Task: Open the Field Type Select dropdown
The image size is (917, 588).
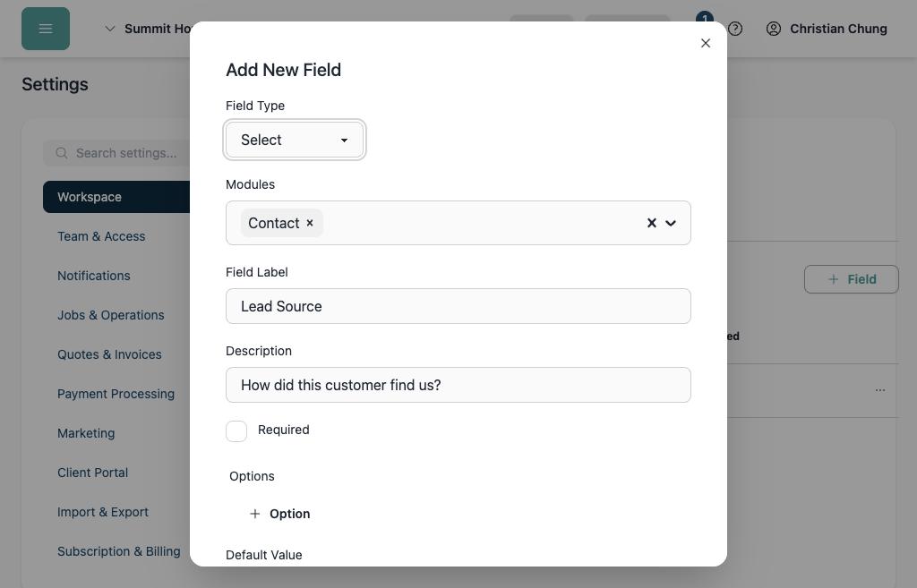Action: pyautogui.click(x=294, y=140)
